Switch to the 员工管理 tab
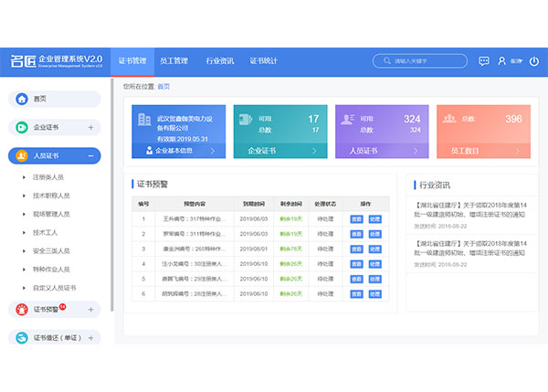The width and height of the screenshot is (548, 392). coord(174,61)
